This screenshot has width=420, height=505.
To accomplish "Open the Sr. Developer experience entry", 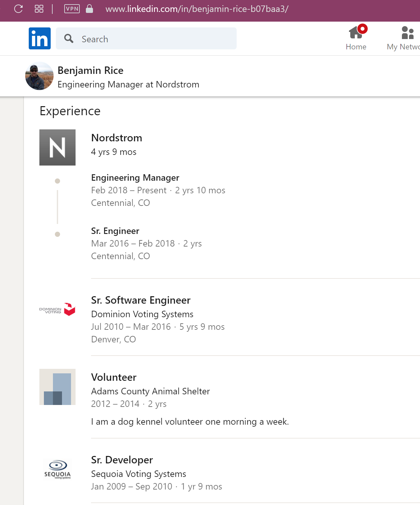I will pyautogui.click(x=122, y=460).
